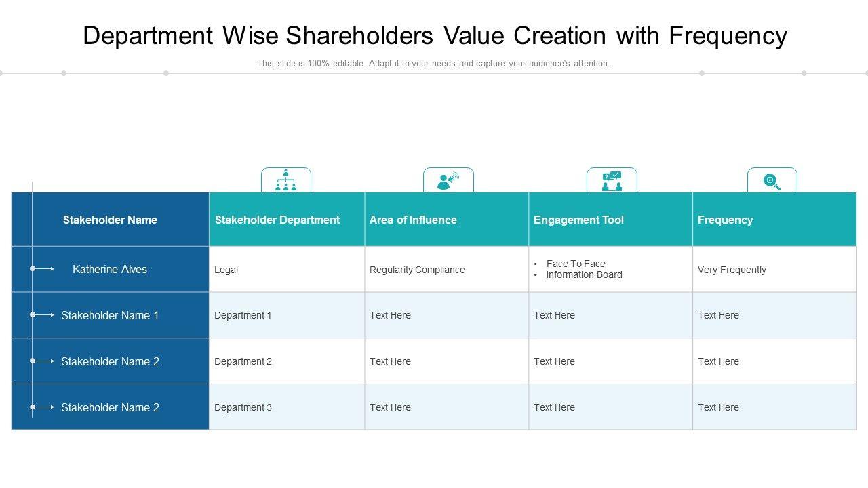Select the Area of Influence header
This screenshot has height=488, width=868.
click(x=413, y=220)
